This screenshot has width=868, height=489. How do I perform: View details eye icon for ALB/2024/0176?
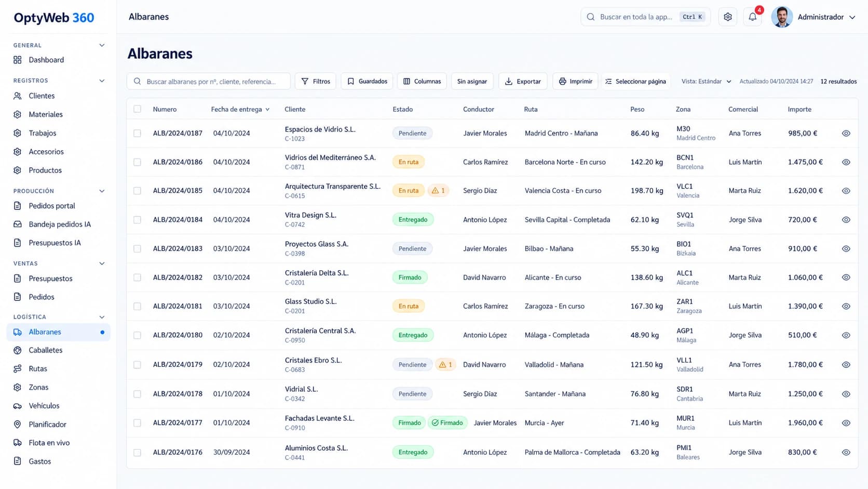coord(846,453)
